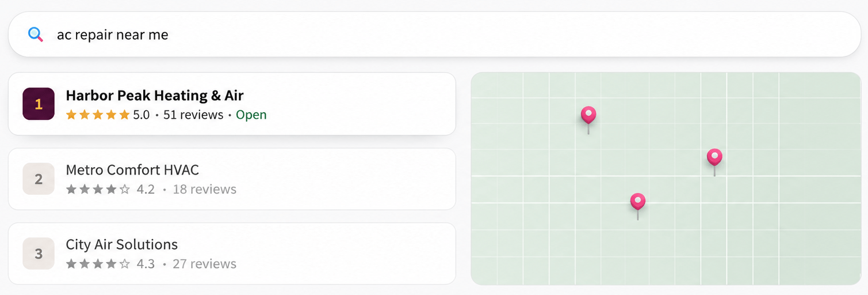This screenshot has width=868, height=295.
Task: Select the rank 3 badge icon
Action: tap(39, 254)
